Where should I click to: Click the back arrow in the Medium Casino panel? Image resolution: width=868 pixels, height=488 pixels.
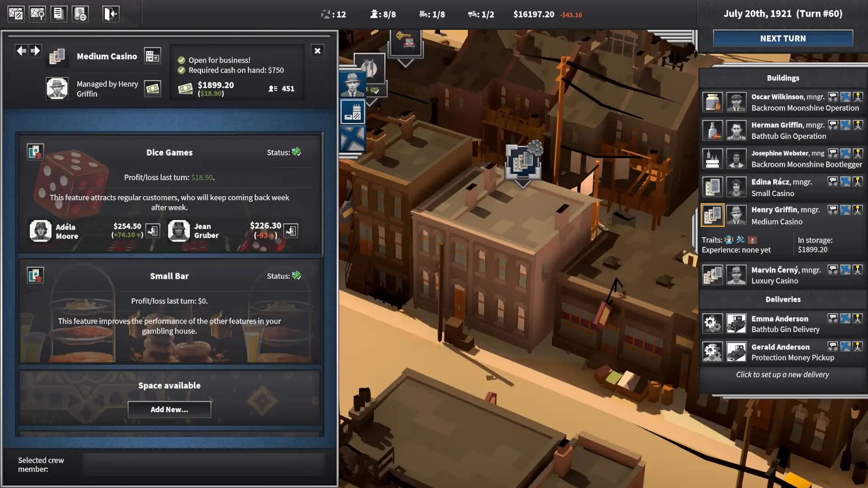pos(22,50)
